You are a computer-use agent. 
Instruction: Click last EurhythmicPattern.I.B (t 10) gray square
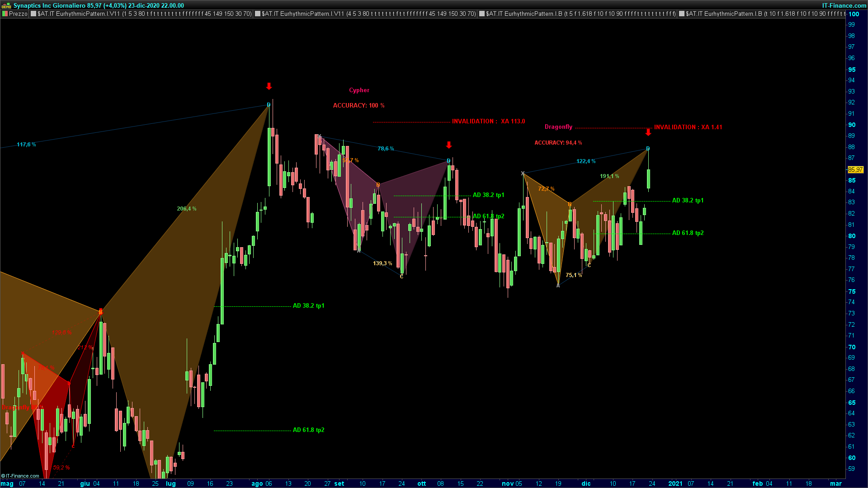tap(681, 14)
